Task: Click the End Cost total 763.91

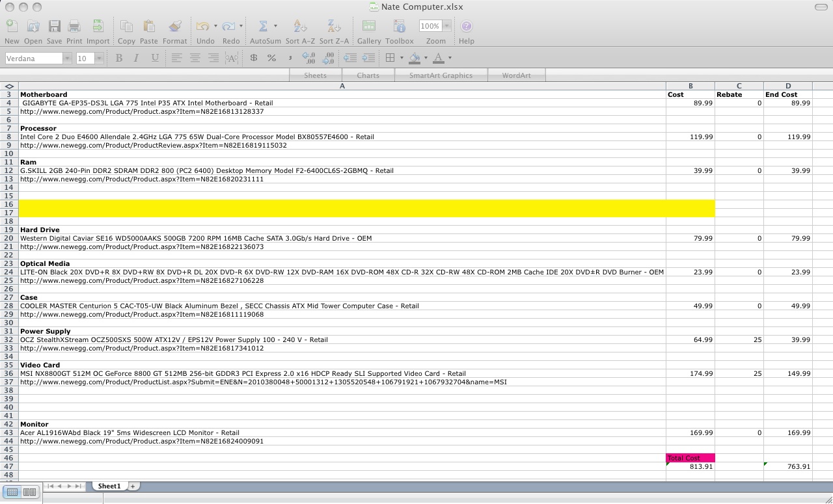Action: 788,466
